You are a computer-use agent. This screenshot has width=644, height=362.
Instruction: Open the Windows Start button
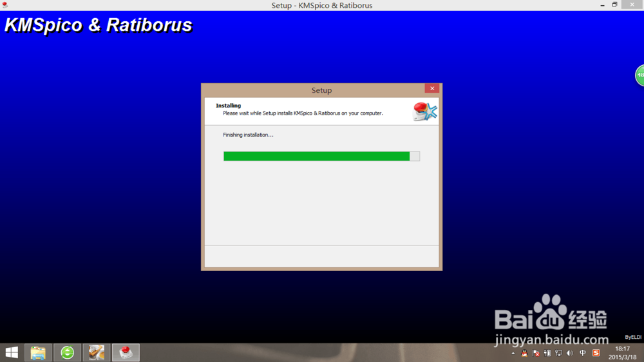coord(12,352)
